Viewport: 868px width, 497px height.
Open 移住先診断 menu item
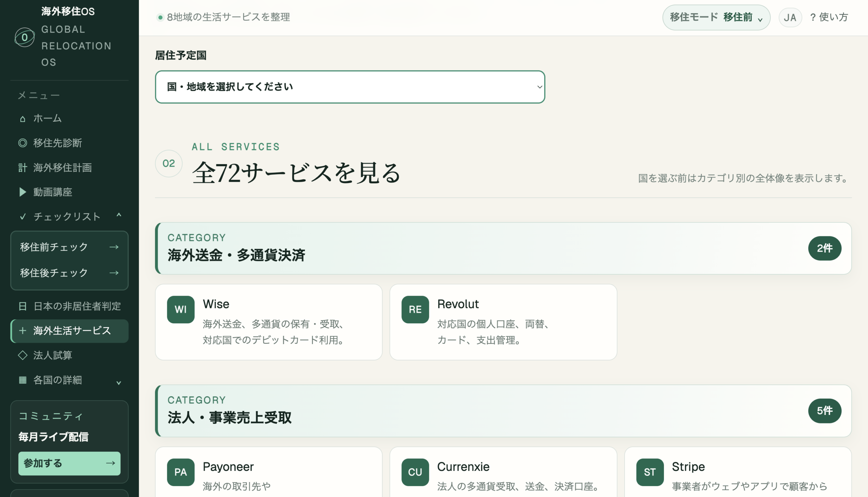(x=69, y=143)
